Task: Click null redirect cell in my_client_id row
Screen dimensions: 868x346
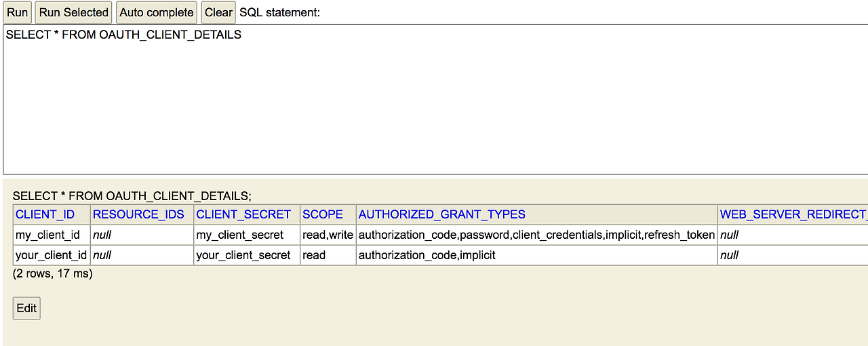Action: pos(793,235)
